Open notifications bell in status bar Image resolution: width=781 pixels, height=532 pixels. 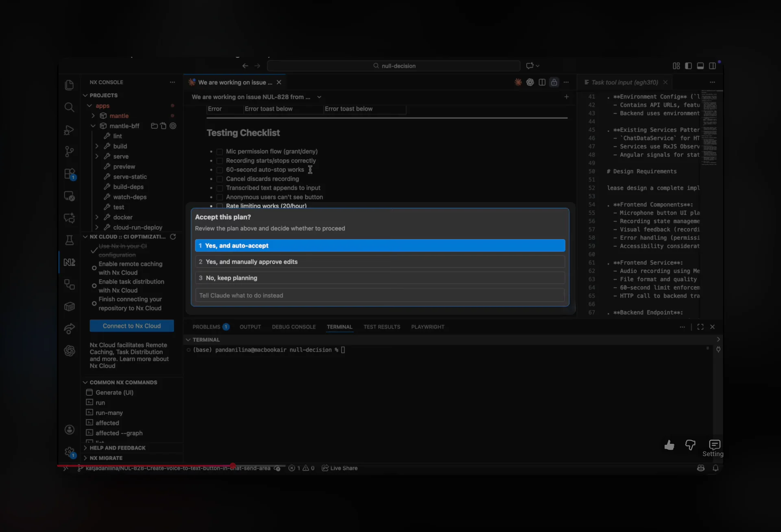pyautogui.click(x=716, y=468)
